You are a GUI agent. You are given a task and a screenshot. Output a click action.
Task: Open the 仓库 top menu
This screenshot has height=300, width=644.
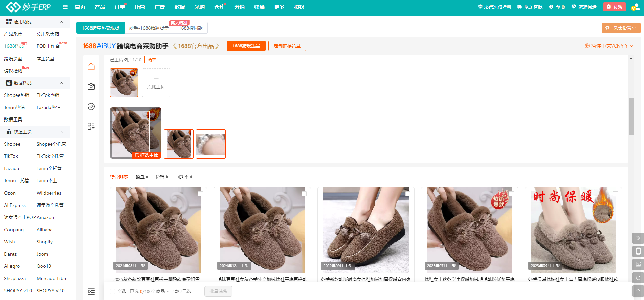pyautogui.click(x=220, y=7)
